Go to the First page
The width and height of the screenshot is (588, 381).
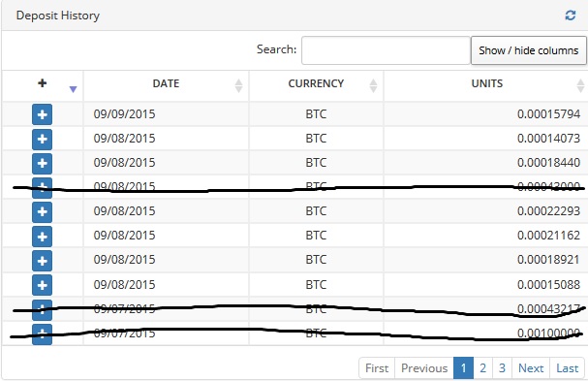(377, 368)
